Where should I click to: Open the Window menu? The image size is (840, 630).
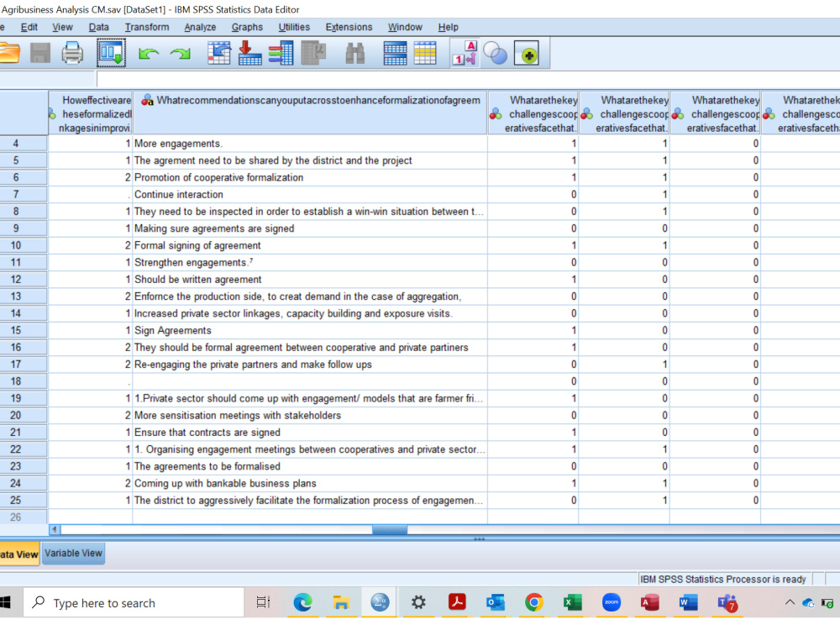(x=405, y=27)
